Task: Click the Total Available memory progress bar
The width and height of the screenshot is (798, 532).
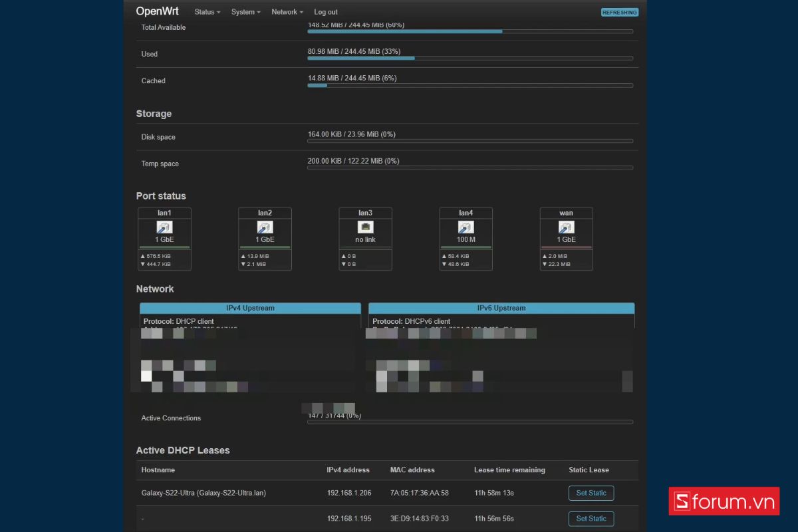Action: pyautogui.click(x=470, y=31)
